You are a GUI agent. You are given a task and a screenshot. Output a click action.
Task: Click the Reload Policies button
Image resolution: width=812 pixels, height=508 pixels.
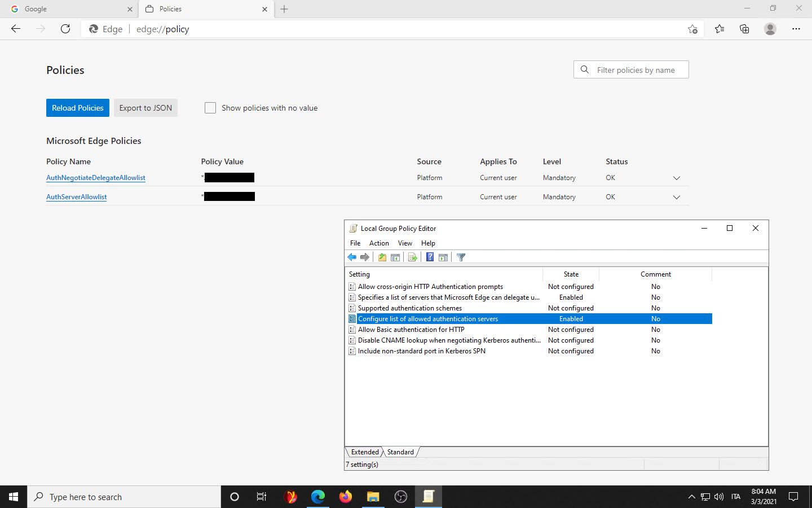pyautogui.click(x=78, y=108)
